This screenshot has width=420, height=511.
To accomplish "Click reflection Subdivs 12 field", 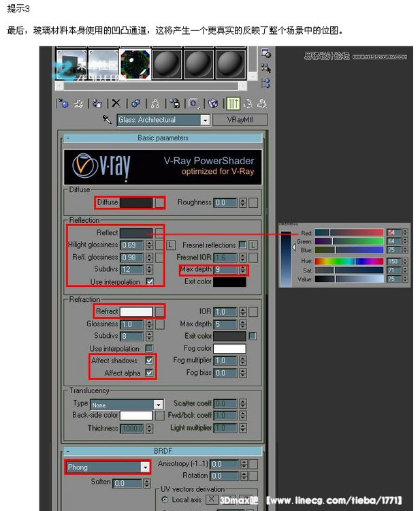I will 132,270.
